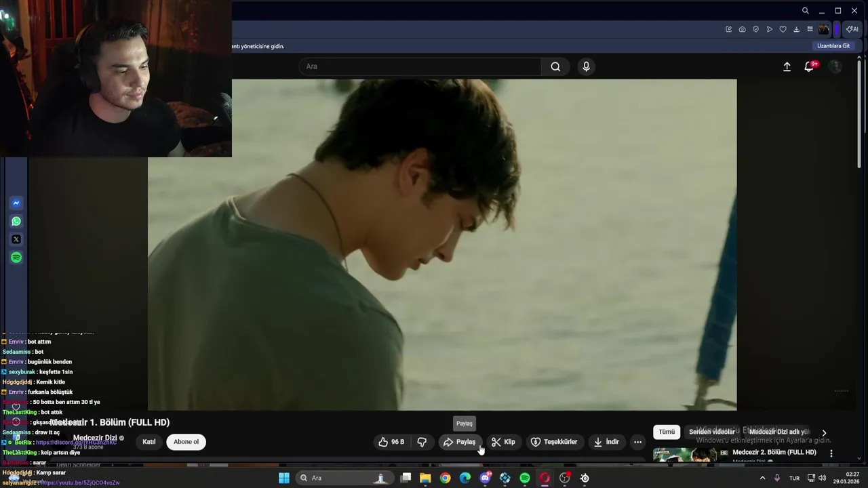This screenshot has width=868, height=488.
Task: Open the Opera AI assistant button
Action: point(852,29)
